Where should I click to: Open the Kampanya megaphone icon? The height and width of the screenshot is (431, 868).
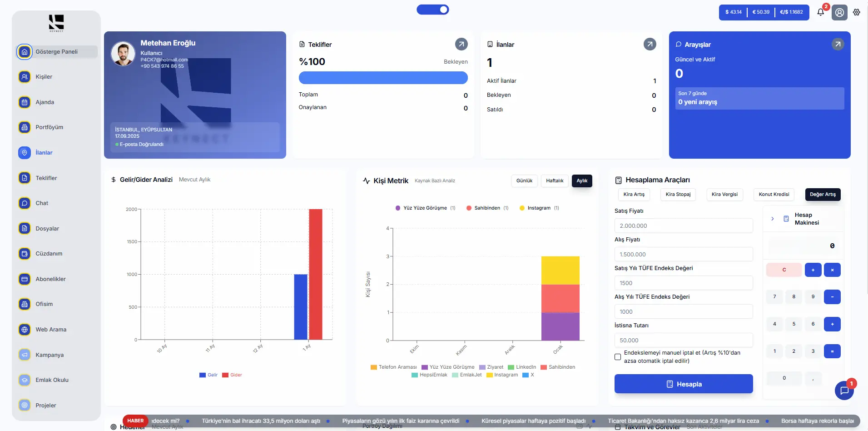(25, 355)
